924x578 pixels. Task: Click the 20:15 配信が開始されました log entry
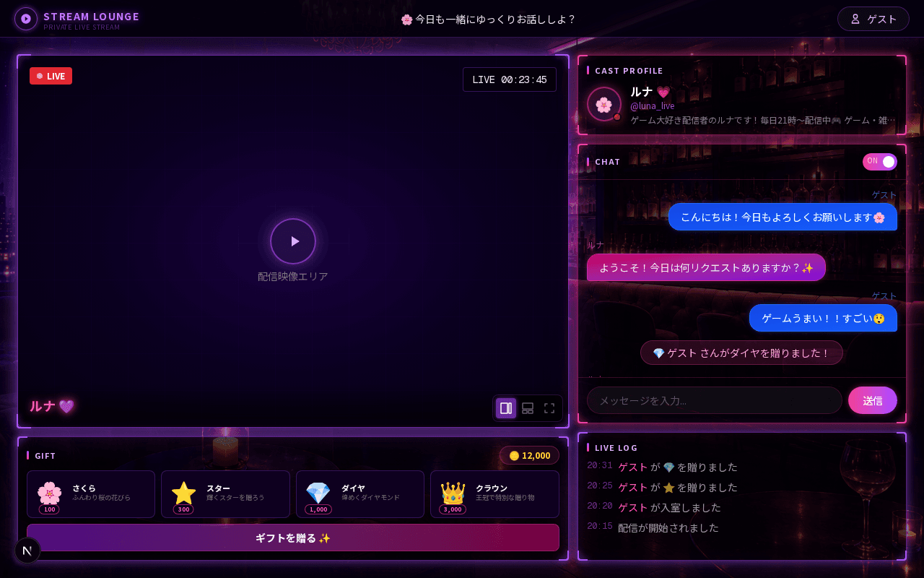point(742,527)
